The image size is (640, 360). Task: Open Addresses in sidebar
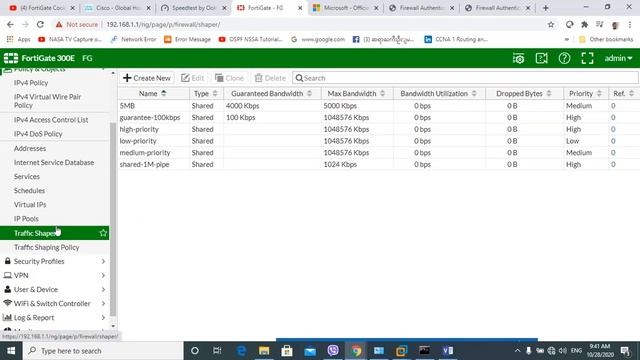point(30,149)
